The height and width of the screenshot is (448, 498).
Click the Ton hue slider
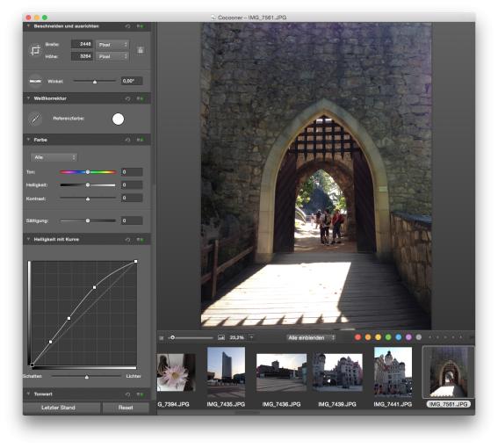(x=88, y=172)
